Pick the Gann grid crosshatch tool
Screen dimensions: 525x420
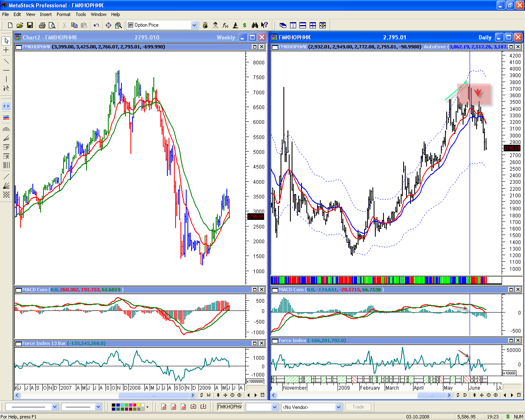(x=6, y=195)
